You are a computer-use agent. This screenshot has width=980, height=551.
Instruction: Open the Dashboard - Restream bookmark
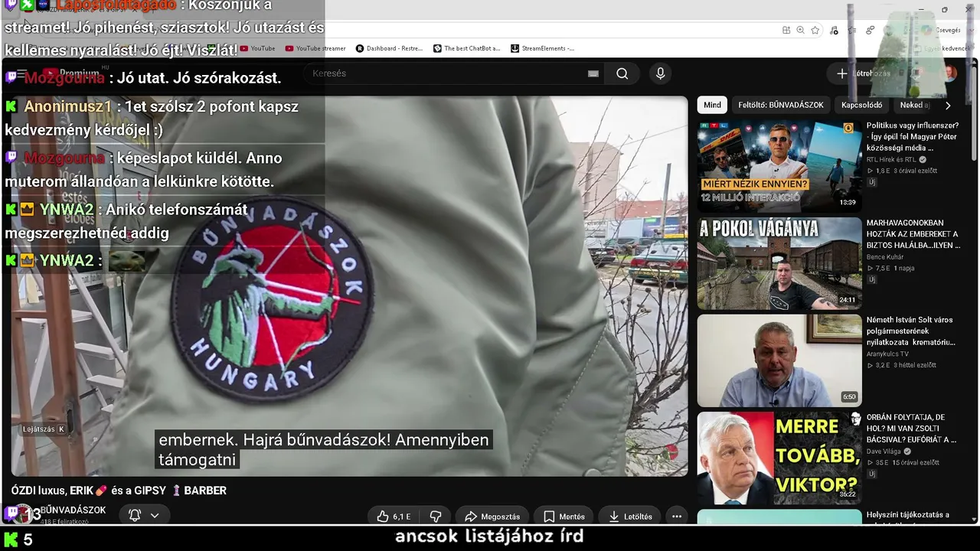click(x=389, y=48)
